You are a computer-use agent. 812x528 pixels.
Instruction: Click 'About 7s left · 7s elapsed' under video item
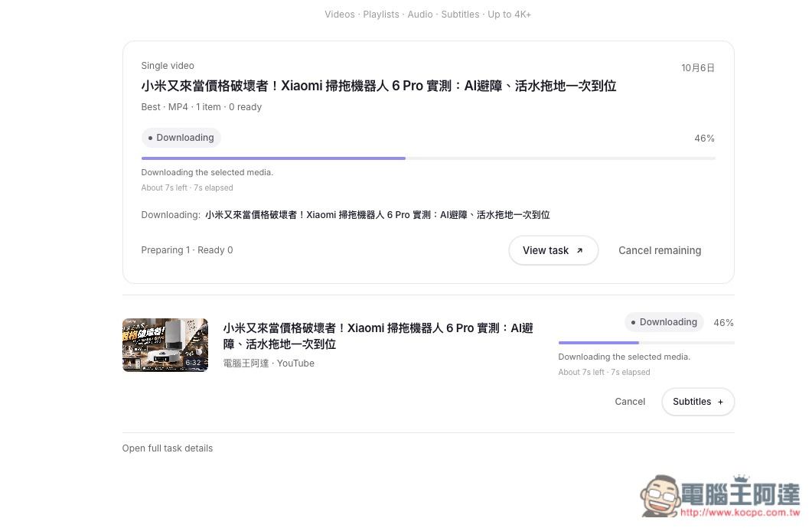click(x=604, y=372)
